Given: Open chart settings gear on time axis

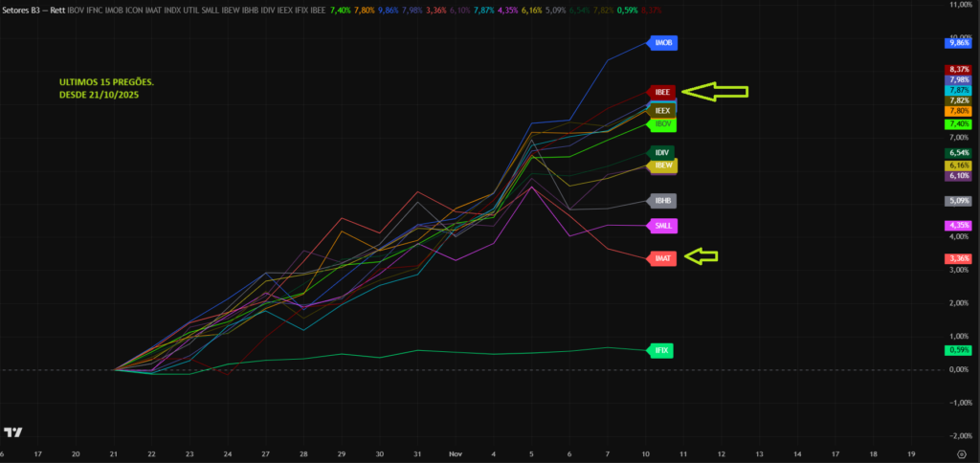Looking at the screenshot, I should coord(960,454).
